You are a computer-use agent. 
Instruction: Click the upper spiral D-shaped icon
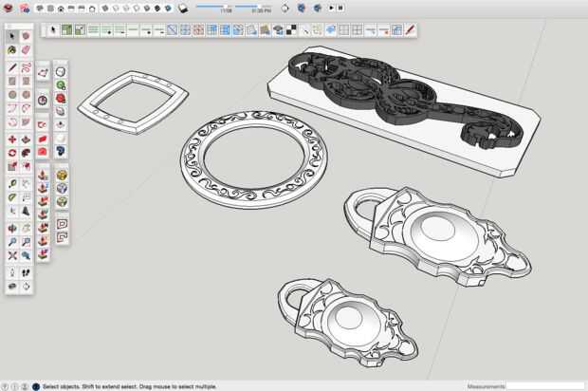click(x=62, y=224)
